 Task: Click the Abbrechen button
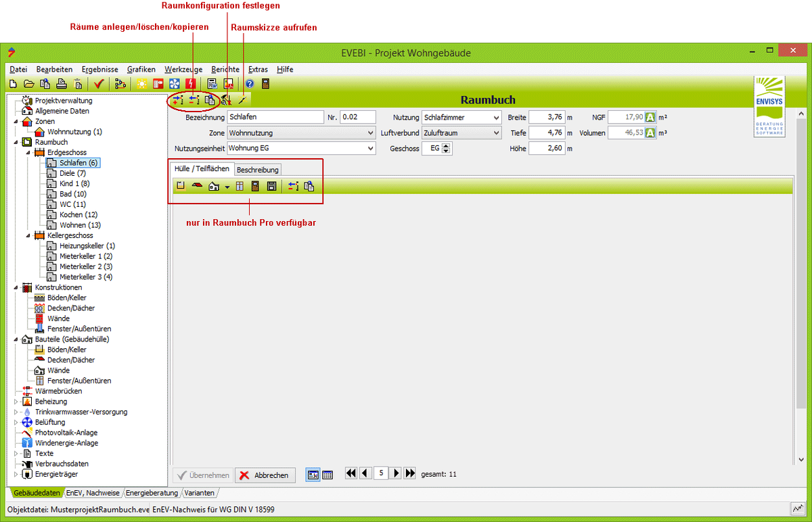[x=265, y=475]
